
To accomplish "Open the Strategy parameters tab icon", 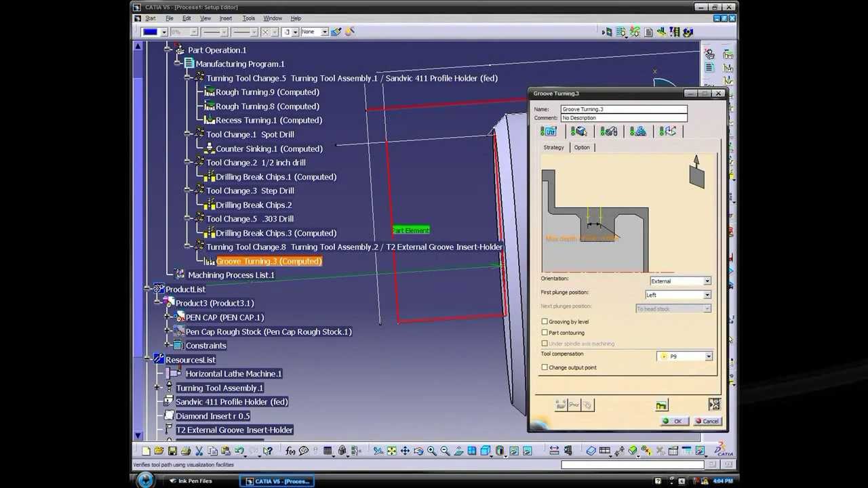I will pos(548,131).
